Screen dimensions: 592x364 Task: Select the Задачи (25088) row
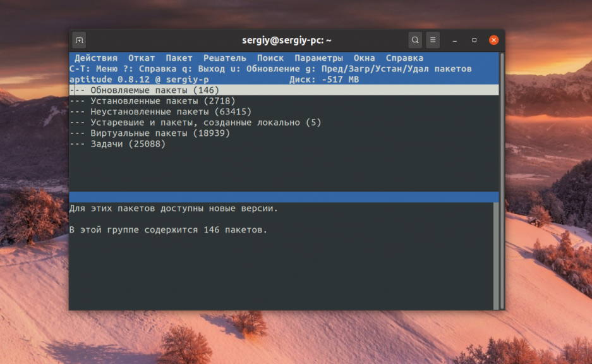128,144
